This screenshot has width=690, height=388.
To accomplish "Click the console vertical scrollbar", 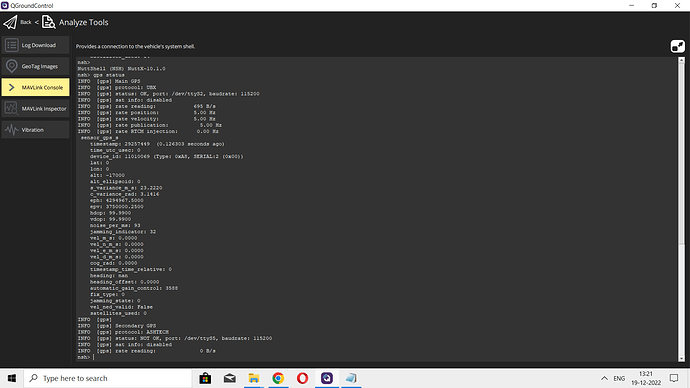I will pyautogui.click(x=681, y=209).
